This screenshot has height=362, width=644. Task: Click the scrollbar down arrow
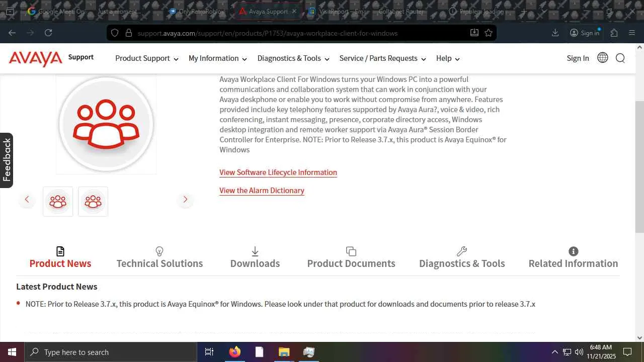click(639, 338)
